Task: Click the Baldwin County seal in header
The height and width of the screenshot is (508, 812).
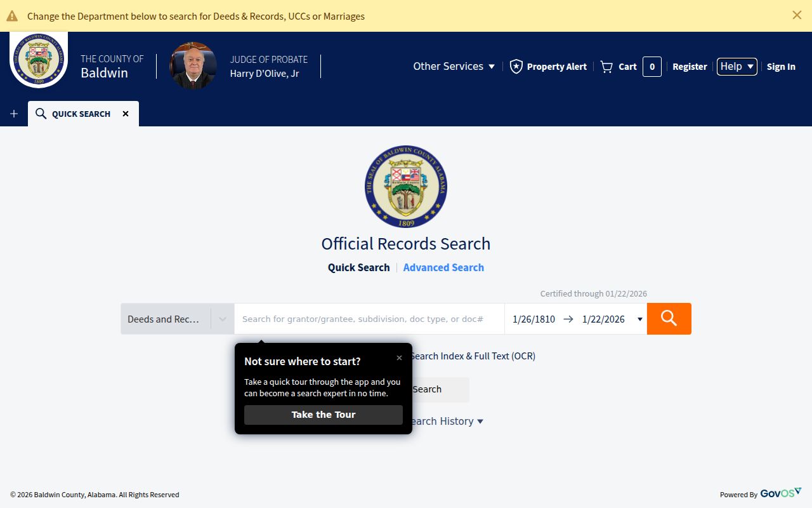Action: tap(39, 59)
